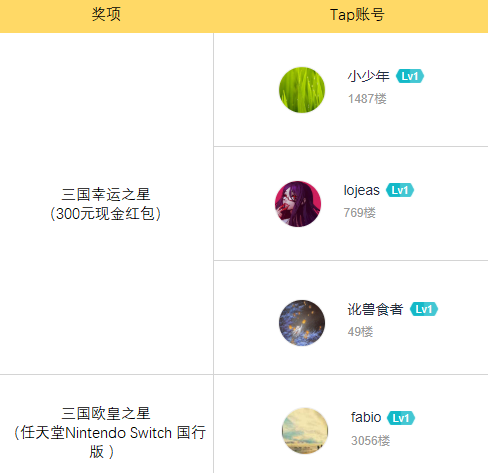
Task: Open the lojeas username link
Action: click(x=361, y=190)
